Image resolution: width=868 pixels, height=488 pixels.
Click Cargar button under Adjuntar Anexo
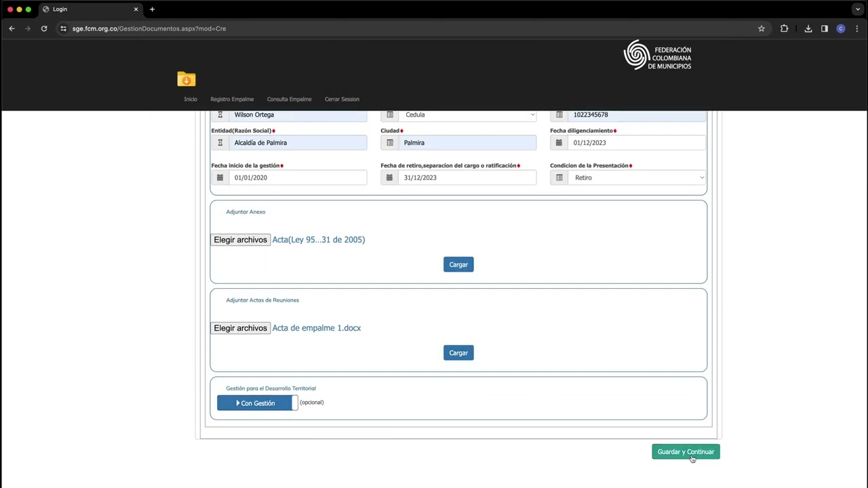click(x=458, y=264)
